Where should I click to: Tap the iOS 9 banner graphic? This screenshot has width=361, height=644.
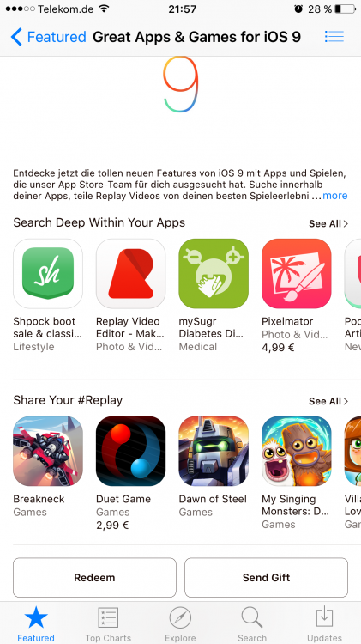coord(181,85)
